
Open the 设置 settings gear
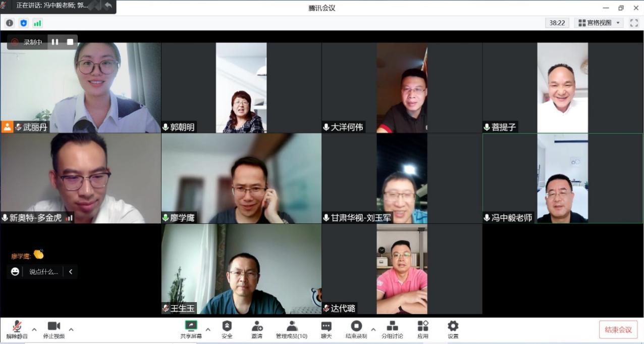coord(453,329)
